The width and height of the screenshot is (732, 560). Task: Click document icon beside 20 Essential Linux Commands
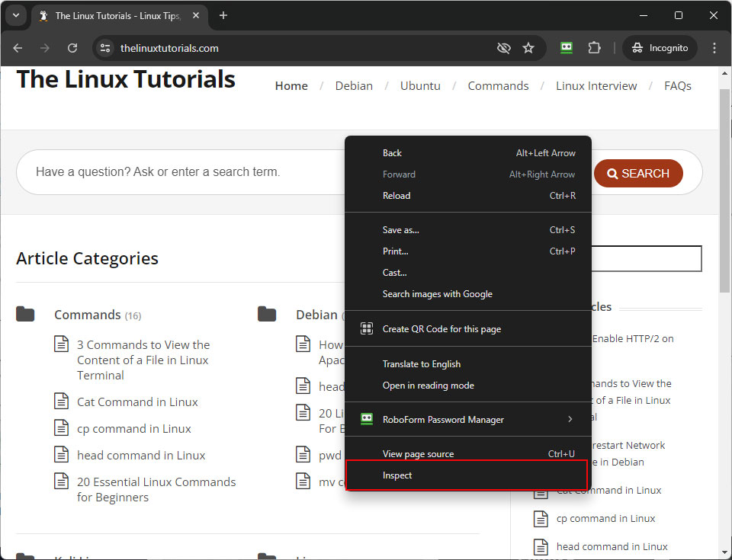click(x=61, y=481)
